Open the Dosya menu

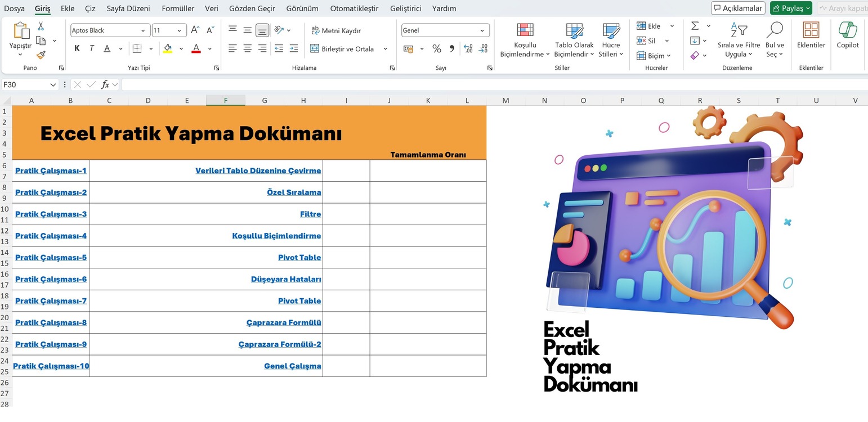pos(14,8)
